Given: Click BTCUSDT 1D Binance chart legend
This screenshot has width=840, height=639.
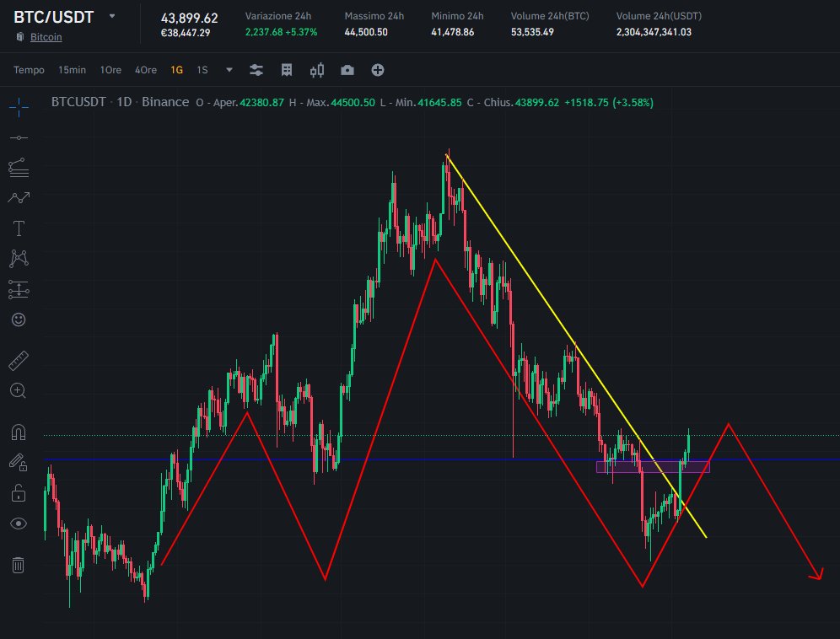Looking at the screenshot, I should 120,102.
